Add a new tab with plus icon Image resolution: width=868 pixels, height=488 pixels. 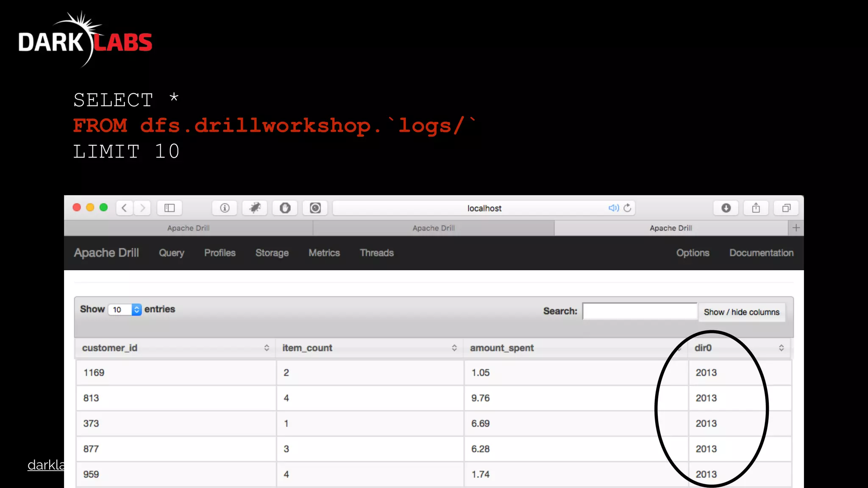click(x=796, y=228)
